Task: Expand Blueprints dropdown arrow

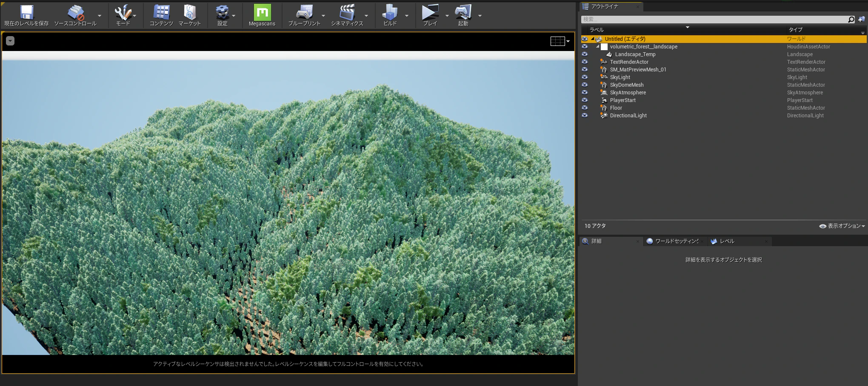Action: click(x=323, y=16)
